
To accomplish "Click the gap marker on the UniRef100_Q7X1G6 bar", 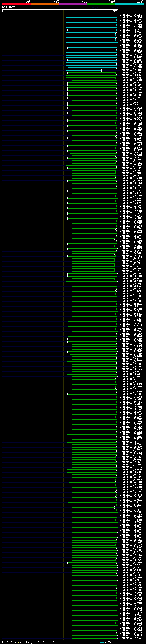I will click(x=102, y=167).
